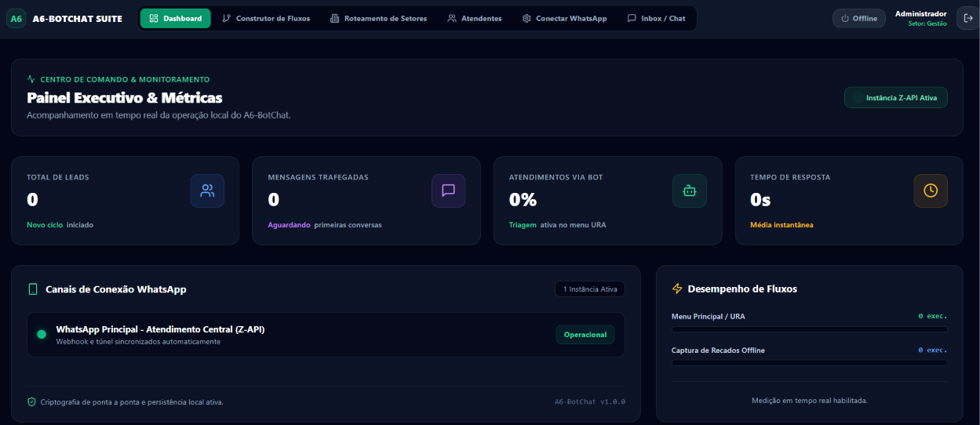Click the Tempo de Resposta clock icon

click(x=931, y=191)
